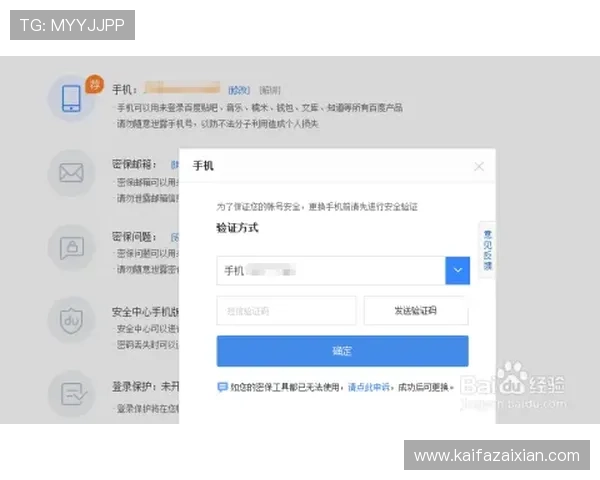The width and height of the screenshot is (600, 480).
Task: Click the chat bubble icon before 如您的密保工具
Action: click(222, 387)
